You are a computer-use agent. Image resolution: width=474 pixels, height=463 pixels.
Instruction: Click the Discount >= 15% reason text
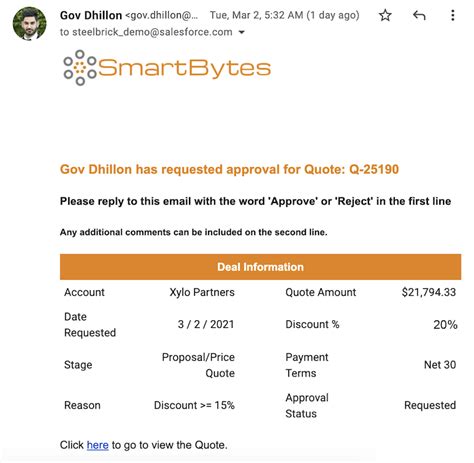(194, 405)
